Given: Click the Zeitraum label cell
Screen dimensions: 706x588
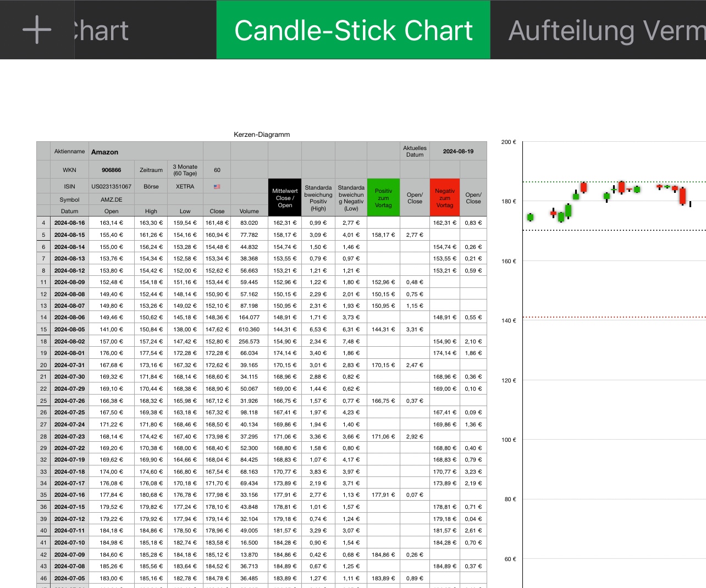Looking at the screenshot, I should click(x=151, y=170).
